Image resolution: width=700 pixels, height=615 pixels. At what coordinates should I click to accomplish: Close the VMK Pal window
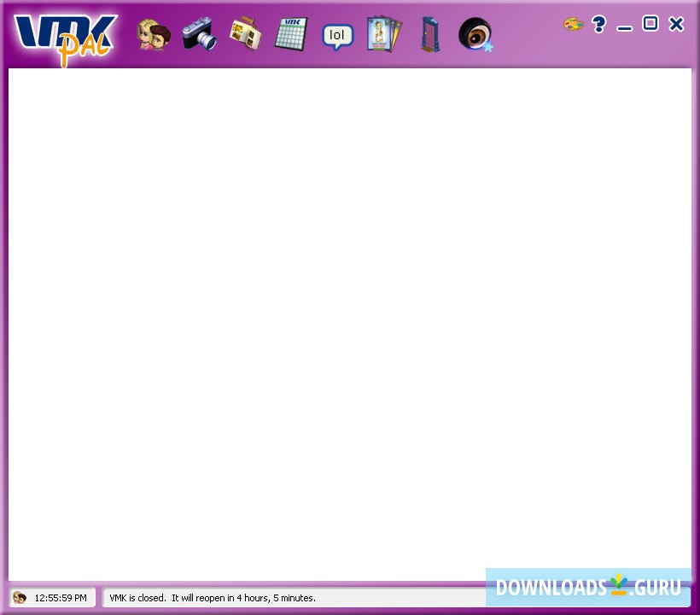676,24
